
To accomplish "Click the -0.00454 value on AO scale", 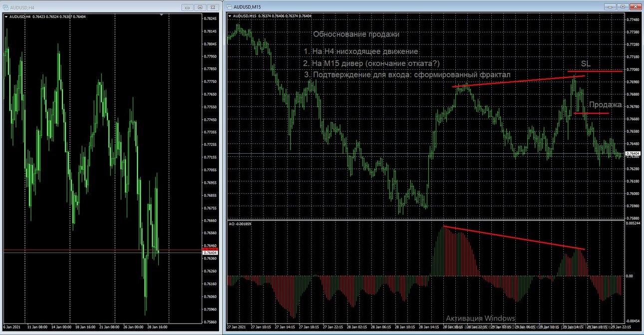I will 634,321.
